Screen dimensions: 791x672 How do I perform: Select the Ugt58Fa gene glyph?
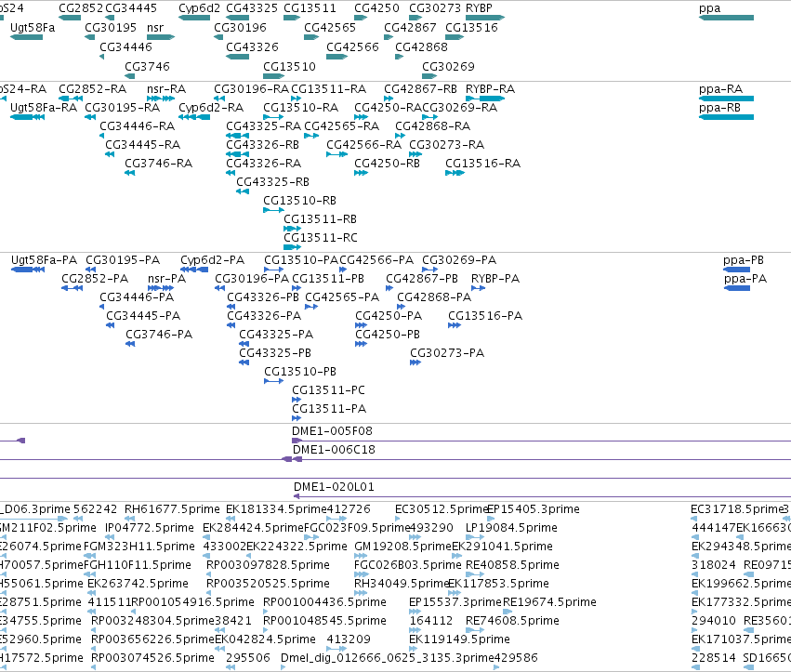26,37
